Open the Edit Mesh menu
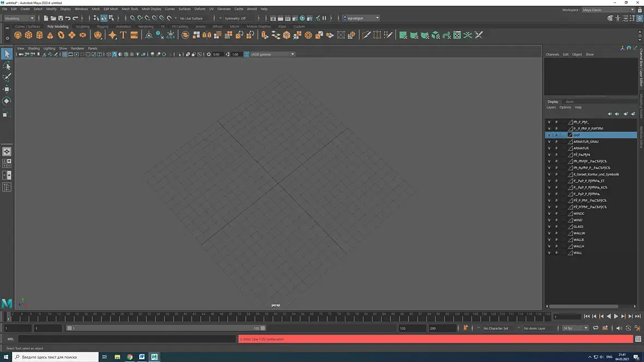644x362 pixels. click(x=110, y=9)
